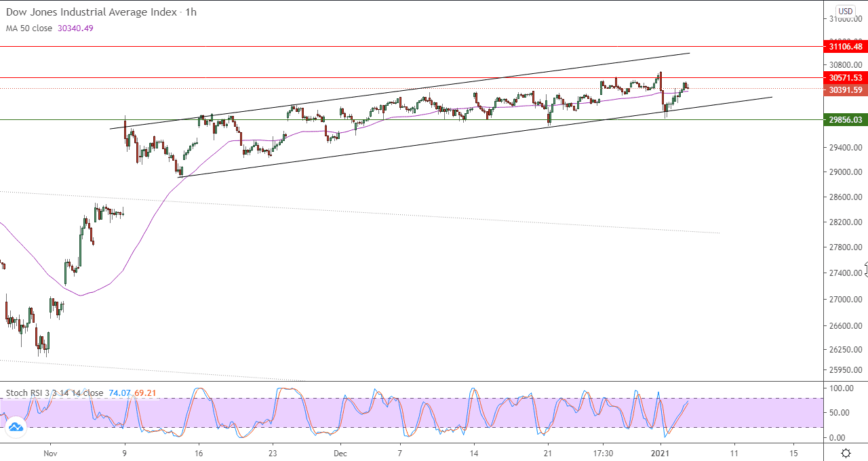Click the MA value 30340.49
The width and height of the screenshot is (868, 461).
tap(75, 28)
